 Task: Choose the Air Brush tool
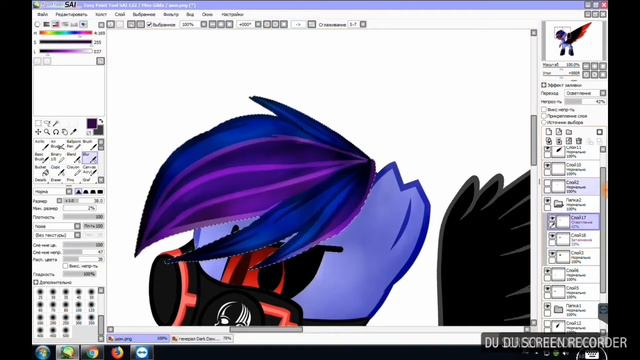click(x=58, y=144)
